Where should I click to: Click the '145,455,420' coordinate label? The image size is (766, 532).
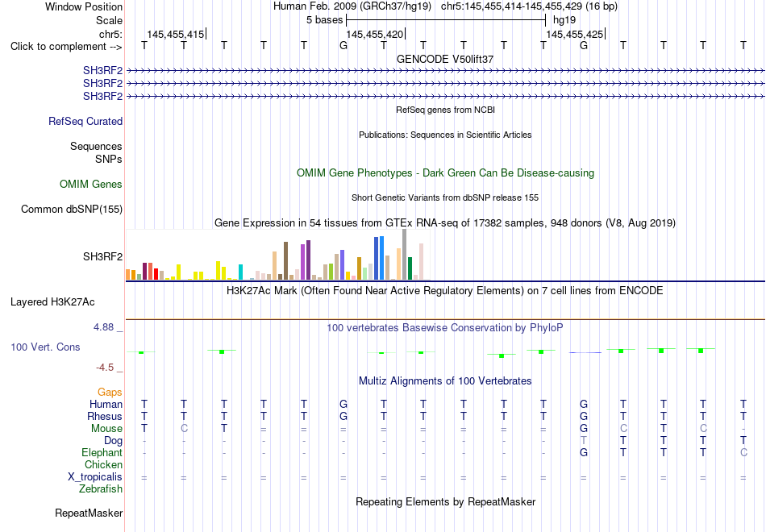375,34
